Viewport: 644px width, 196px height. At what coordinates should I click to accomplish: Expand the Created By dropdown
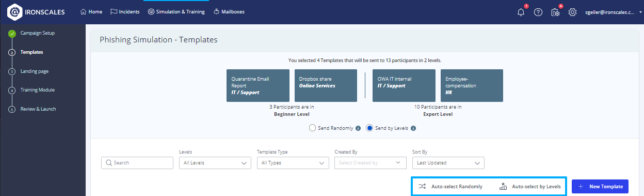(371, 162)
